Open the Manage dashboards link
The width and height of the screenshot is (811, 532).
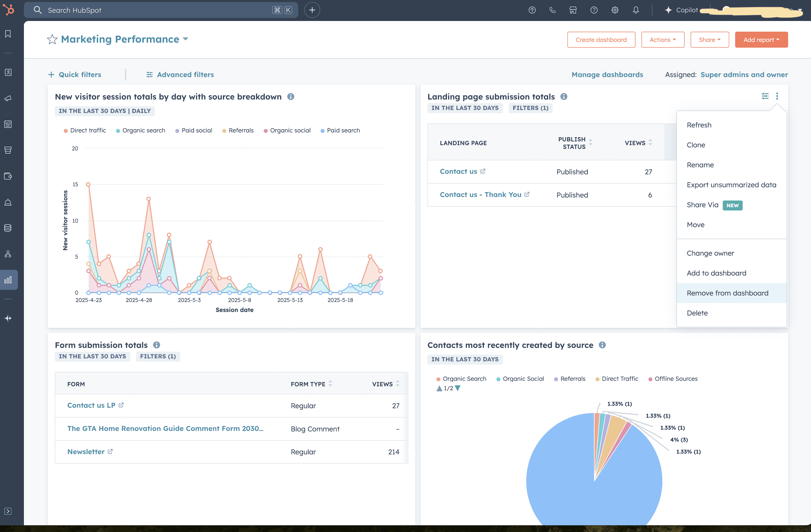click(607, 75)
